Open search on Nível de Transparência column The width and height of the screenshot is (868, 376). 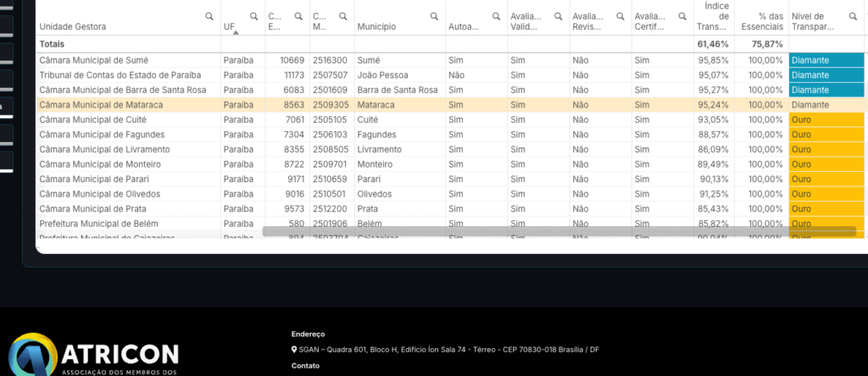853,17
